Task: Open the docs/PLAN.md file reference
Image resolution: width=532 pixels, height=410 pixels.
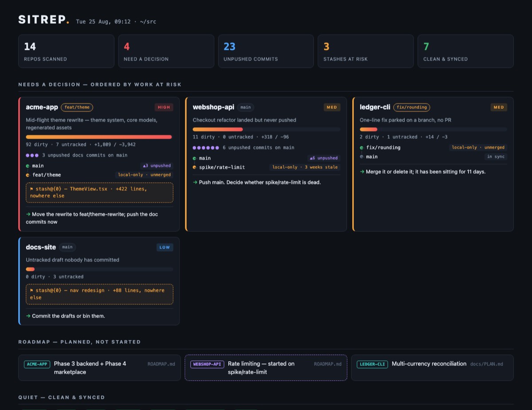Action: 487,364
